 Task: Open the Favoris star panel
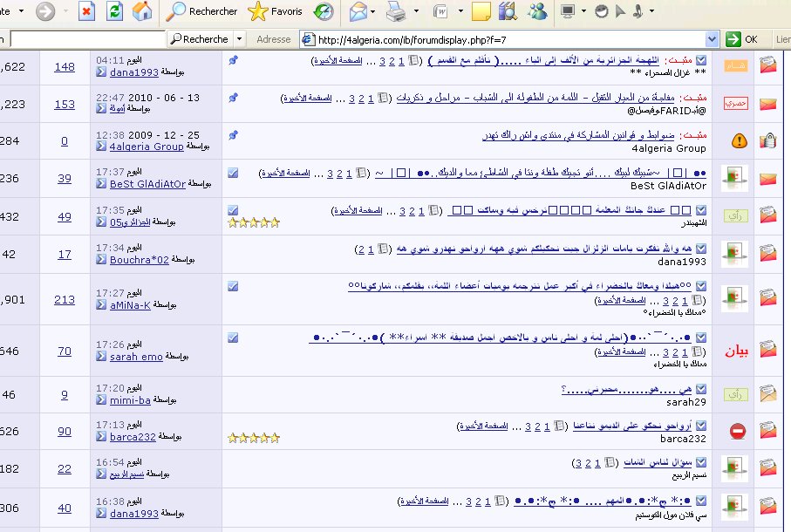coord(275,11)
